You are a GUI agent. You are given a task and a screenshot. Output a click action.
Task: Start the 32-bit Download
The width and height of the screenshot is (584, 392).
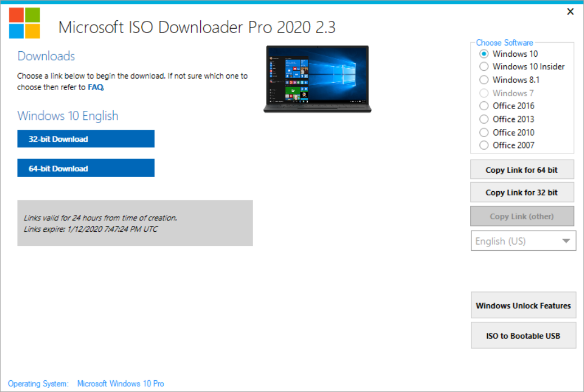pyautogui.click(x=86, y=139)
